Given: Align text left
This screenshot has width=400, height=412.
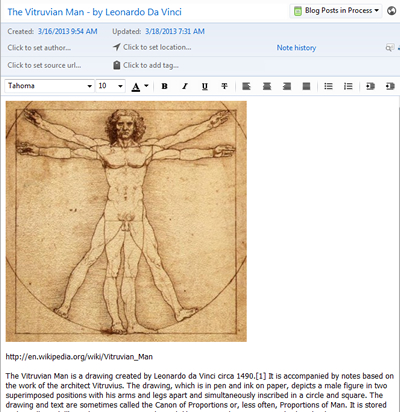Looking at the screenshot, I should click(246, 86).
